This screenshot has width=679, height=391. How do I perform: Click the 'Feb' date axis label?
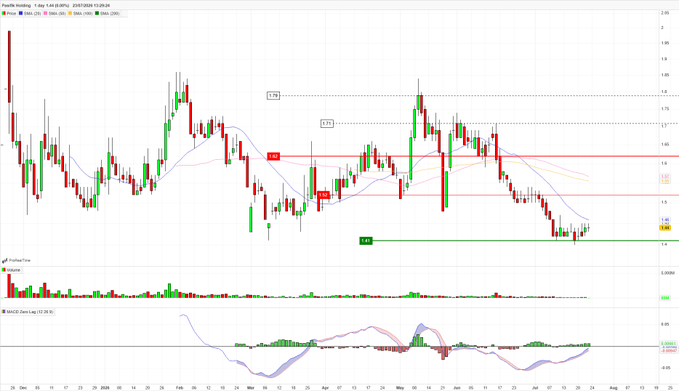pyautogui.click(x=179, y=388)
